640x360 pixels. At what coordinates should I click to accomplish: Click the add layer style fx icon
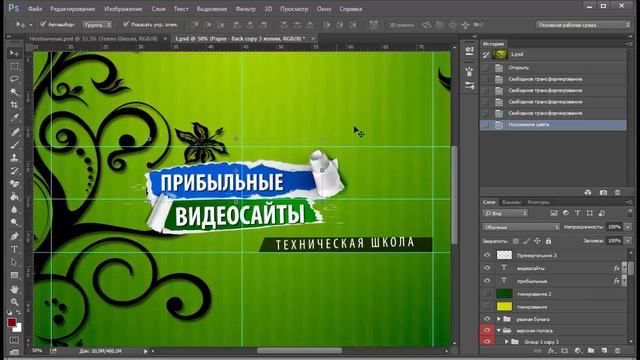551,351
